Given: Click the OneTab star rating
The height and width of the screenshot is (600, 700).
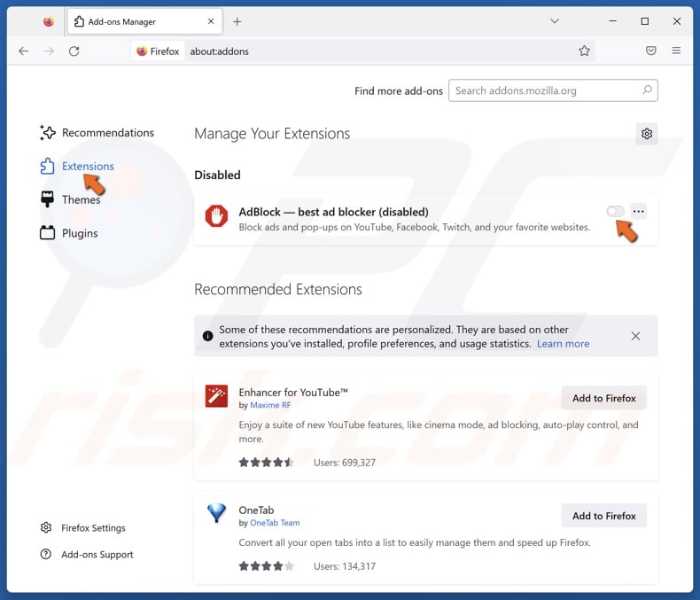Looking at the screenshot, I should [x=266, y=566].
